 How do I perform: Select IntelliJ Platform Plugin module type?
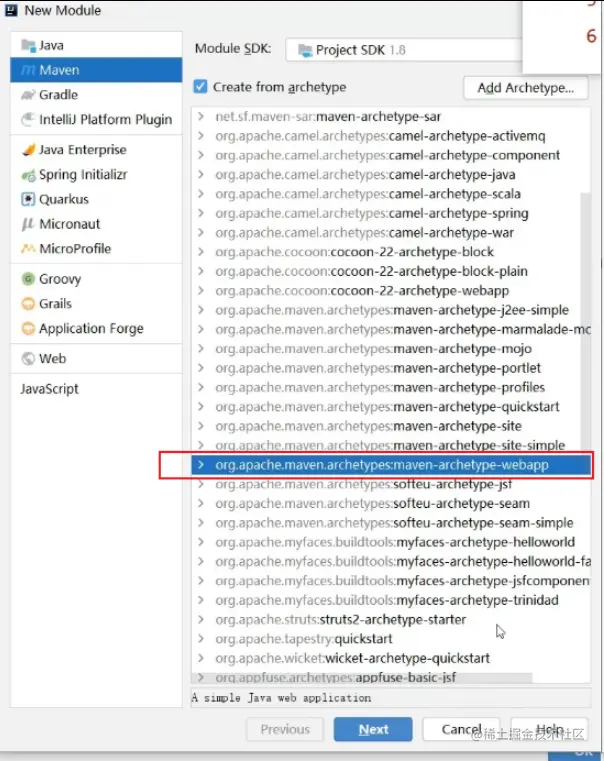(96, 119)
